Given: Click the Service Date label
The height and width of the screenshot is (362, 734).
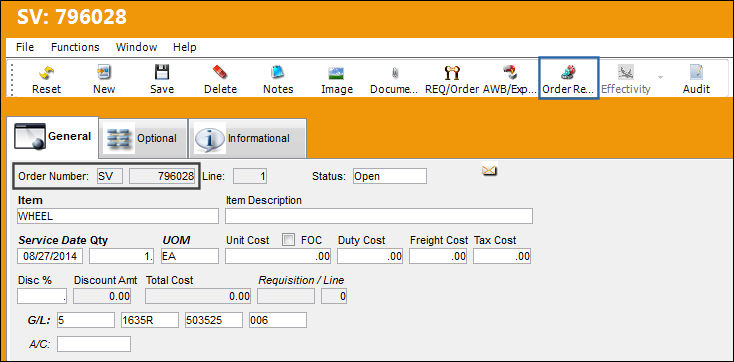Looking at the screenshot, I should 52,240.
